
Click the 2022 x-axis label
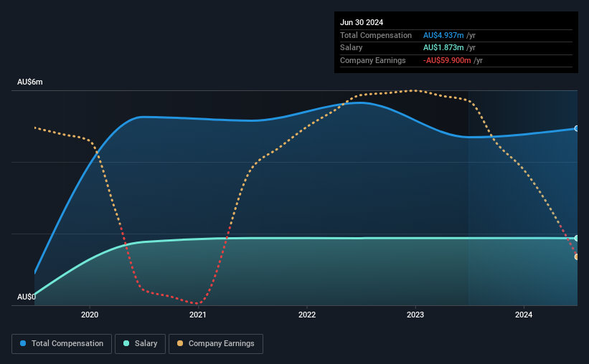(307, 315)
